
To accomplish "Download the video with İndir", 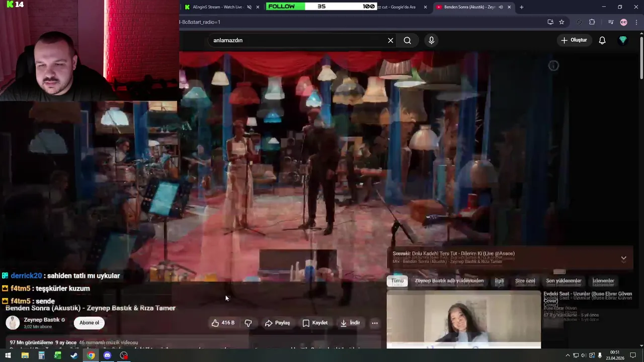I will click(x=350, y=323).
